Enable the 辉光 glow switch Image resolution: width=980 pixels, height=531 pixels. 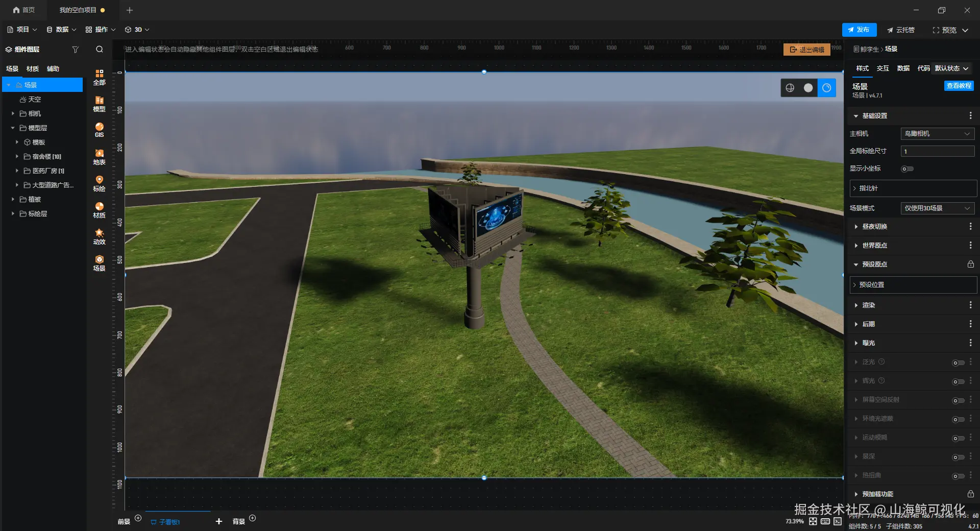point(959,382)
